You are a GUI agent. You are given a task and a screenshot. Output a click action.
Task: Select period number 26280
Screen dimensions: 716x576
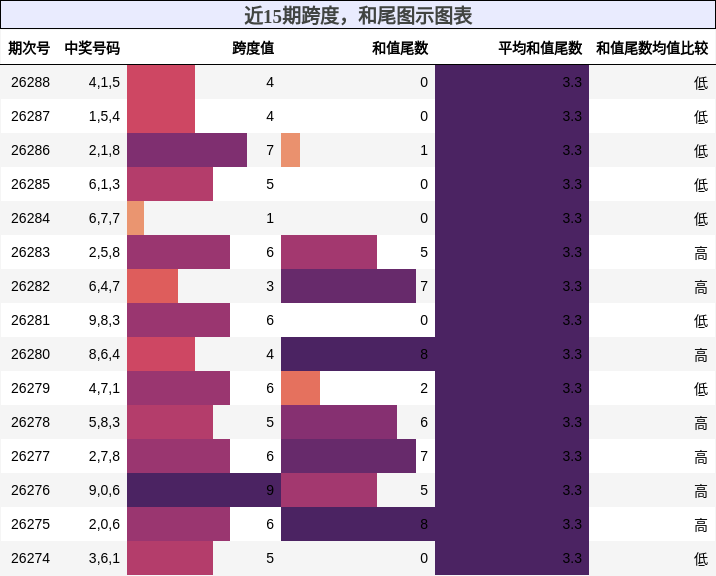click(30, 354)
